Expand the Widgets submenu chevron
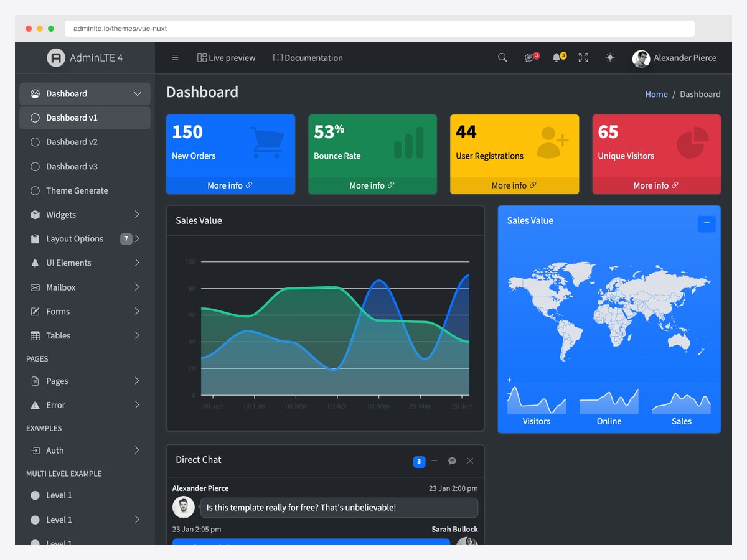The height and width of the screenshot is (560, 747). [x=137, y=215]
